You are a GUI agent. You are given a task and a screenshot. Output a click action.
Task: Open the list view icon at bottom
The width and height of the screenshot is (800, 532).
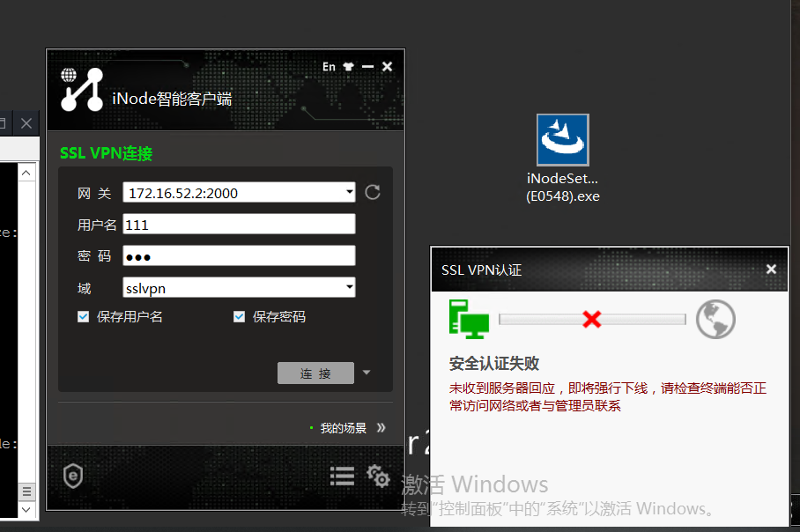(342, 477)
